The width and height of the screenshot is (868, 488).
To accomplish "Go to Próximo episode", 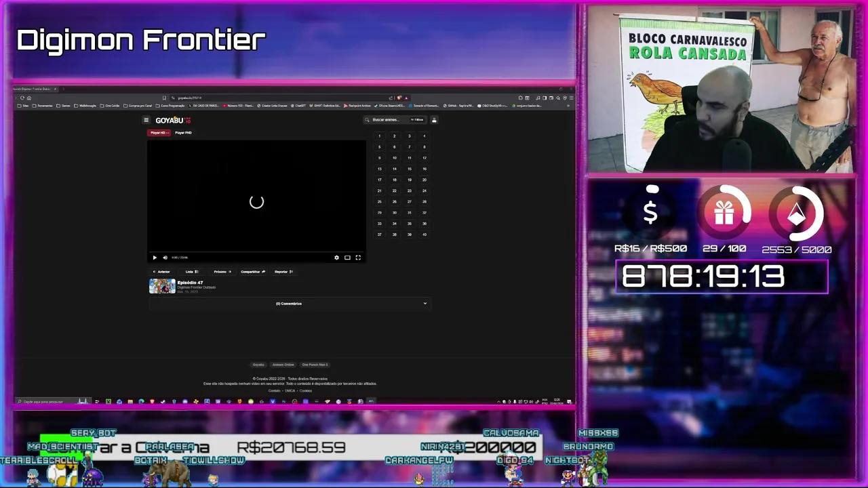I will click(x=222, y=272).
